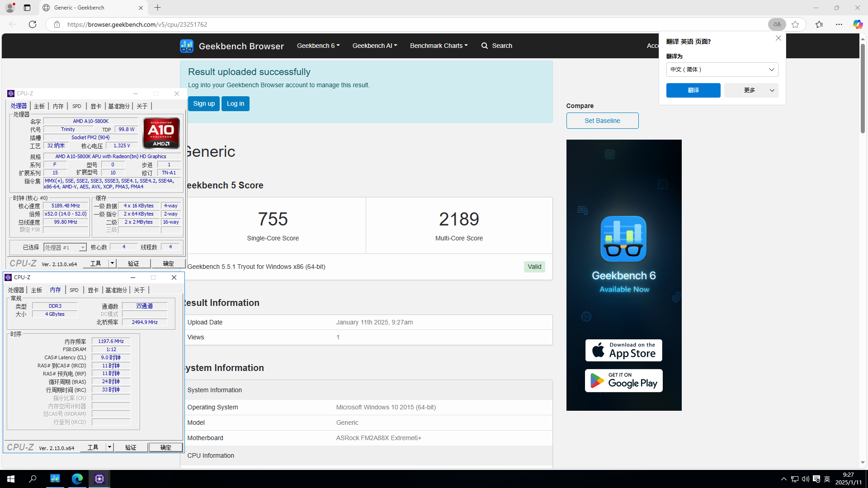Click the browser address bar URL
The image size is (868, 488).
(137, 24)
